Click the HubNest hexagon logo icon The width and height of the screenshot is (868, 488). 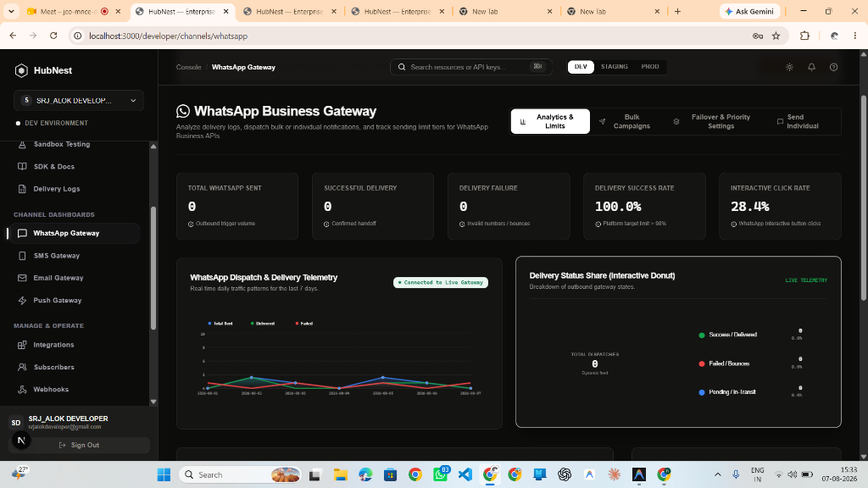pos(21,70)
